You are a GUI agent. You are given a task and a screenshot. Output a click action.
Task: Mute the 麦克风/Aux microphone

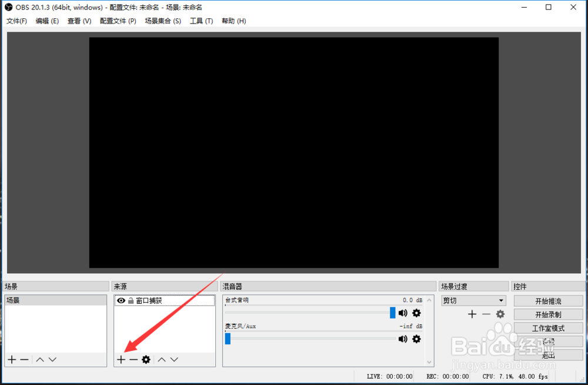403,338
